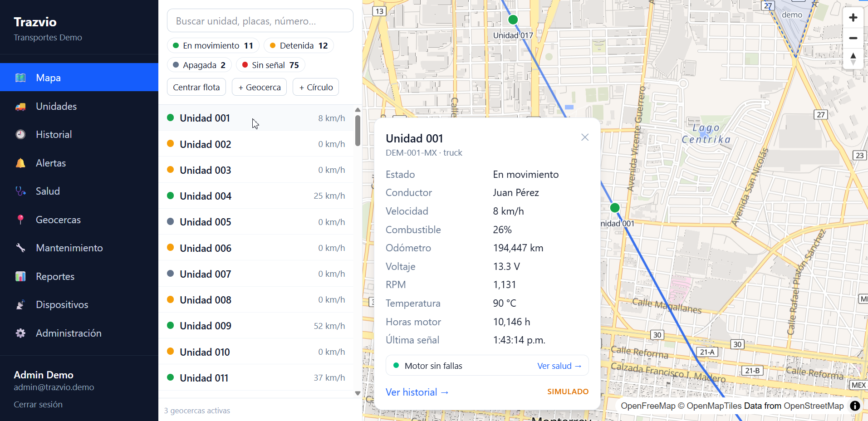Viewport: 868px width, 421px height.
Task: Filter by Detenida status
Action: (299, 45)
